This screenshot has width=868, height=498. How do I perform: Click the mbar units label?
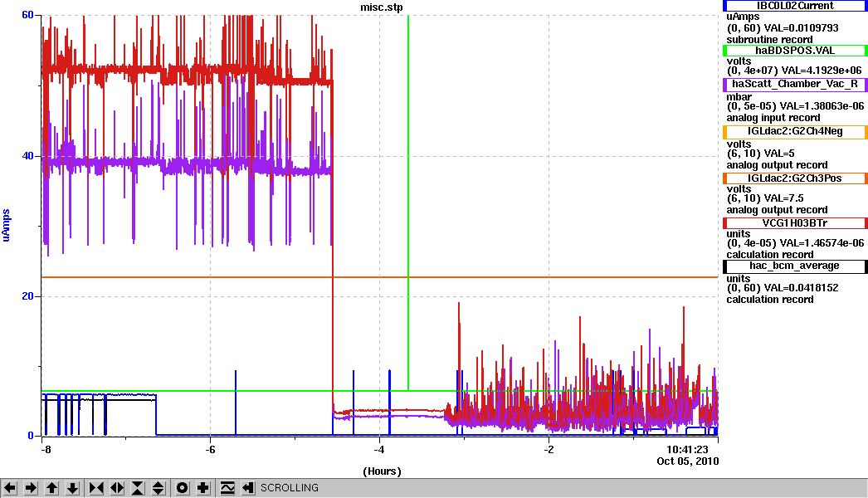pos(739,97)
